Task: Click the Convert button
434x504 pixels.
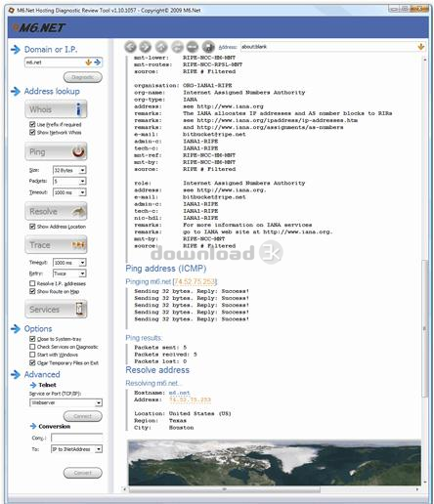Action: [x=83, y=473]
